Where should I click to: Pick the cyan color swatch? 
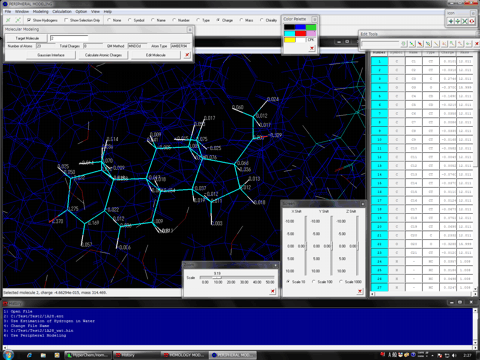point(290,34)
